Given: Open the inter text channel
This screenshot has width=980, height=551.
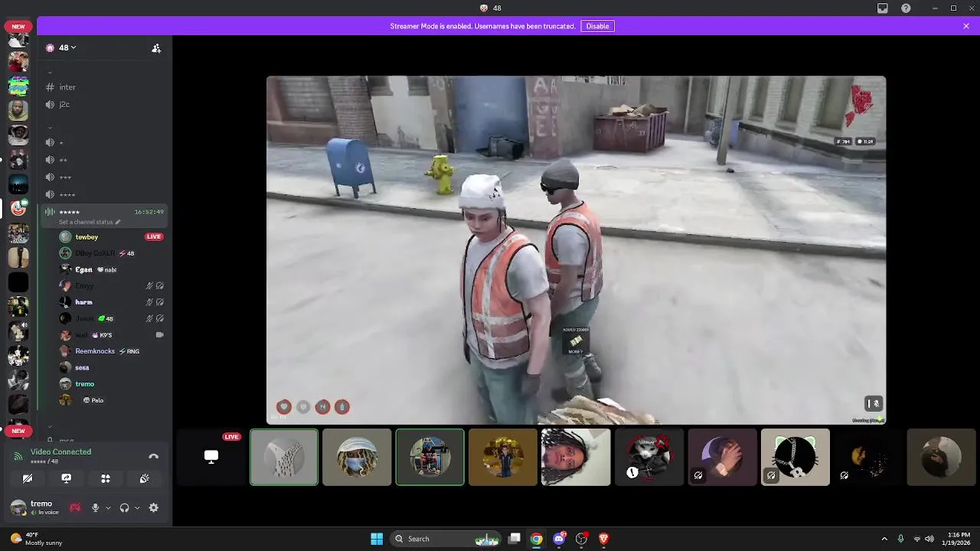Looking at the screenshot, I should coord(106,87).
